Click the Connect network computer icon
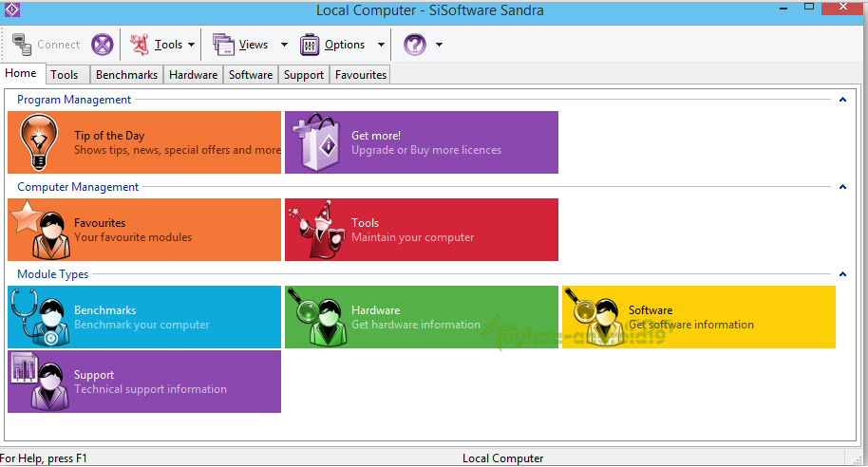This screenshot has height=467, width=868. 22,45
